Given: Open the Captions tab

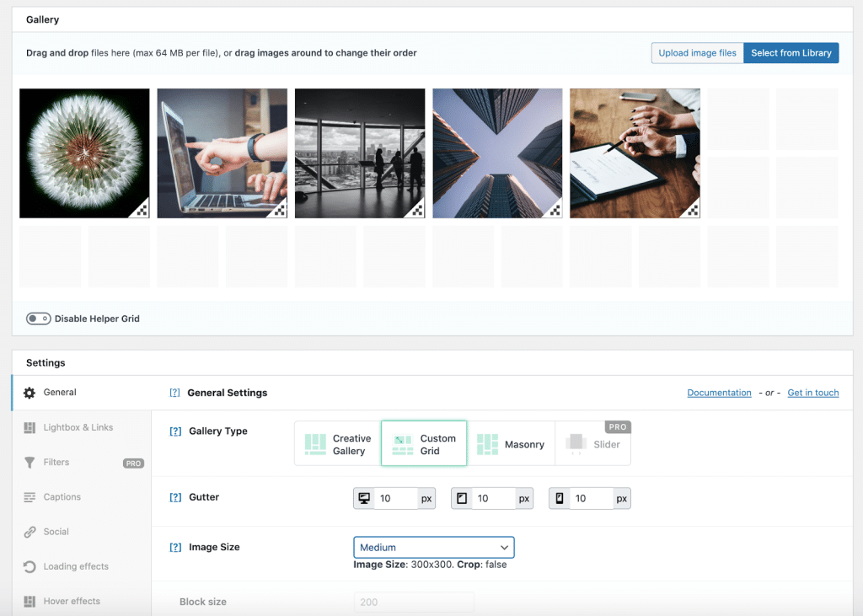Looking at the screenshot, I should click(82, 497).
